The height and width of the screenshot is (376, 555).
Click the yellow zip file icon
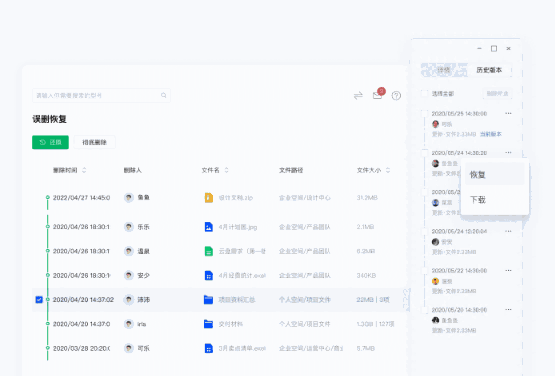209,197
